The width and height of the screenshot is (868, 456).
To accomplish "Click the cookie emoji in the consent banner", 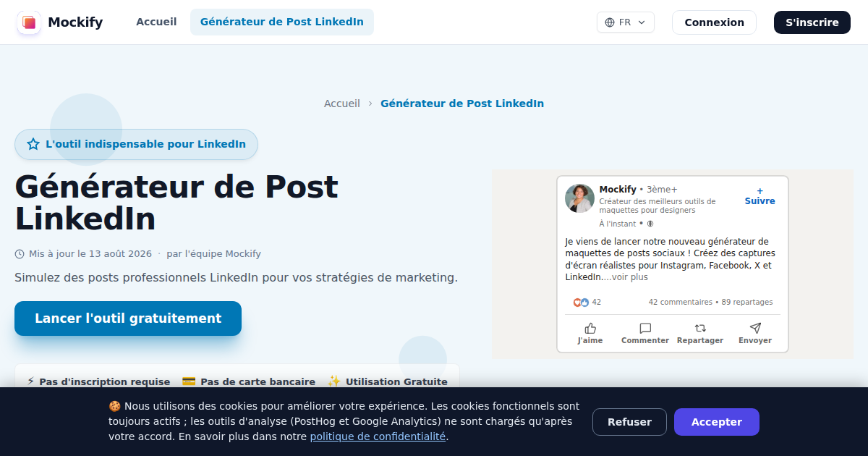I will tap(114, 406).
